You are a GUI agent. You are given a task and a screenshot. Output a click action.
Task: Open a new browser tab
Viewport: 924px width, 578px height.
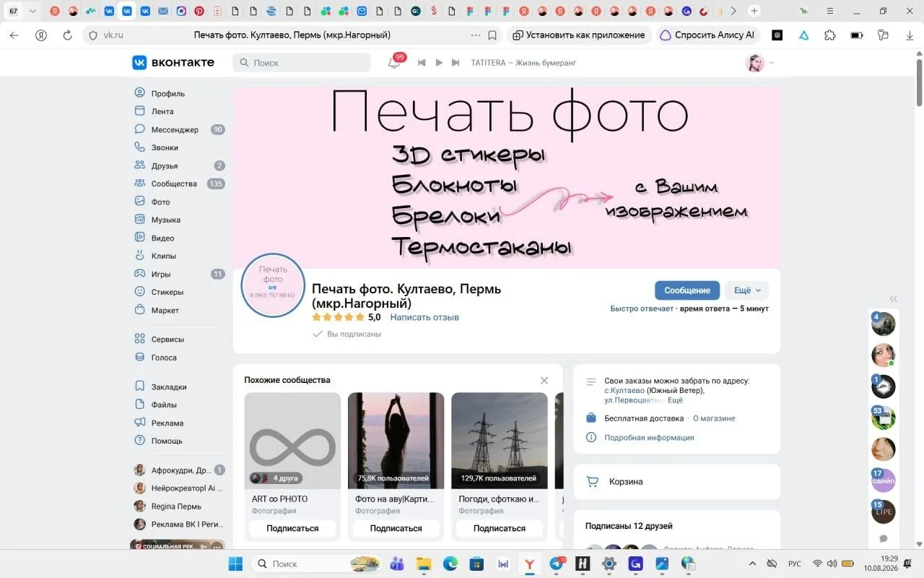tap(754, 11)
